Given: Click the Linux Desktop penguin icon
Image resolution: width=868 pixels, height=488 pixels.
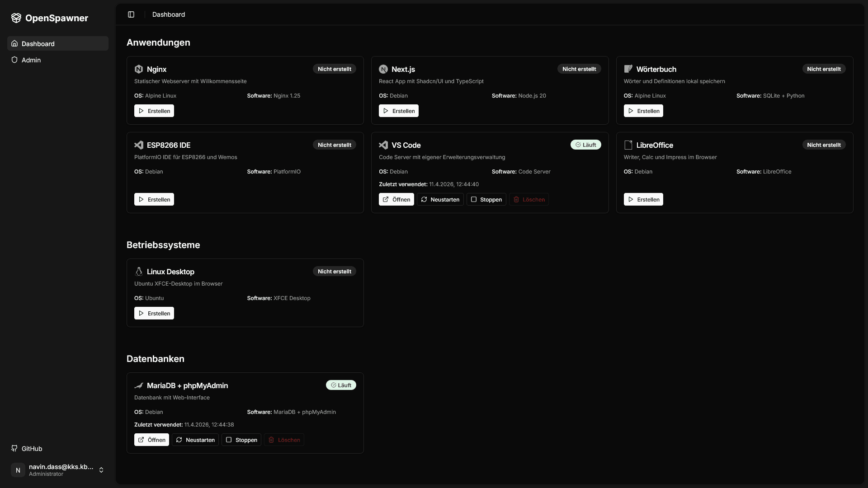Looking at the screenshot, I should point(139,272).
